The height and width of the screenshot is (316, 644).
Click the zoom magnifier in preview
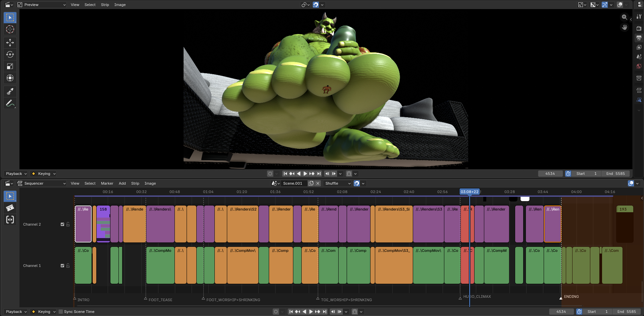coord(624,17)
